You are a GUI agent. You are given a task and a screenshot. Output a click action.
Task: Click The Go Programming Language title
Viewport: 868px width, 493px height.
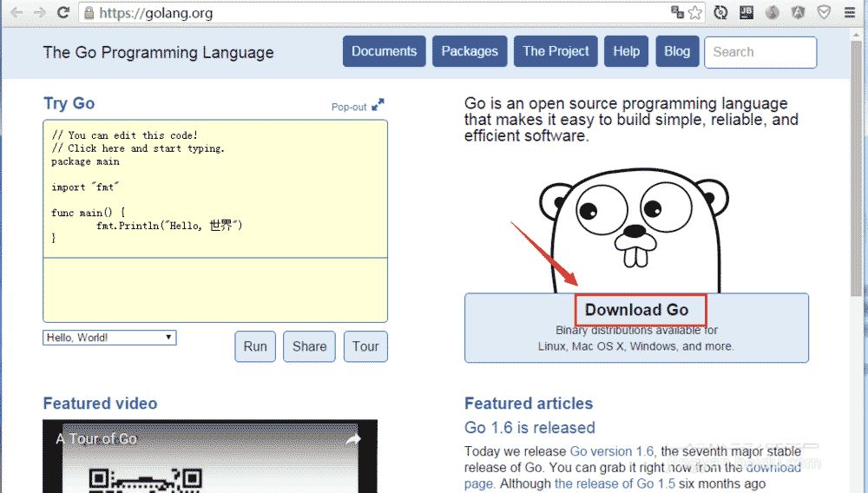coord(158,53)
